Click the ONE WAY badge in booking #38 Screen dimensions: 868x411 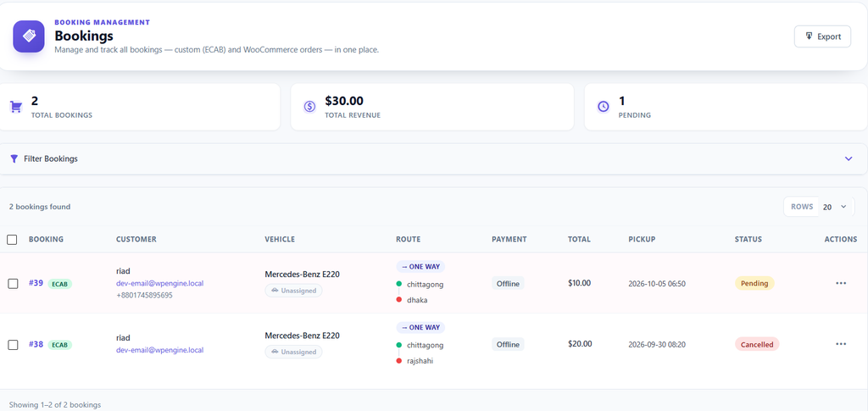[x=420, y=327]
